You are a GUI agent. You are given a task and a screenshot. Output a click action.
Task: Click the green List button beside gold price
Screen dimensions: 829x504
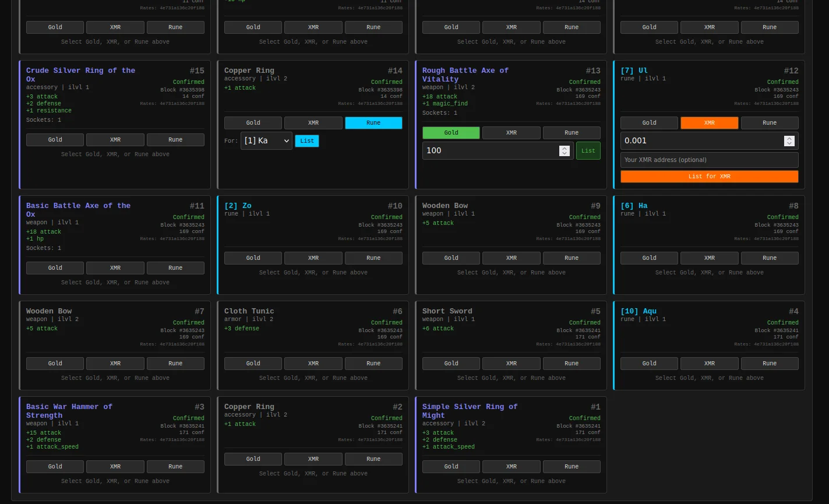[588, 151]
